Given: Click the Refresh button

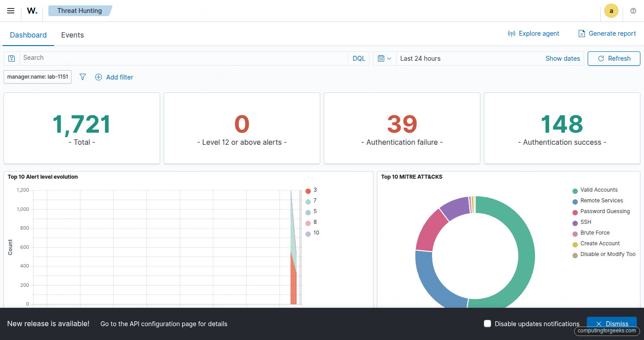Looking at the screenshot, I should click(x=614, y=58).
